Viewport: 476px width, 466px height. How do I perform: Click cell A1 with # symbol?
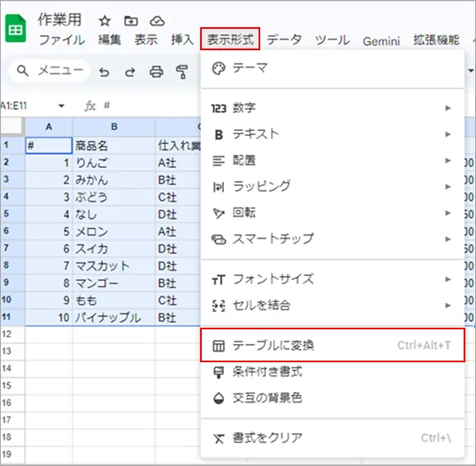[49, 146]
